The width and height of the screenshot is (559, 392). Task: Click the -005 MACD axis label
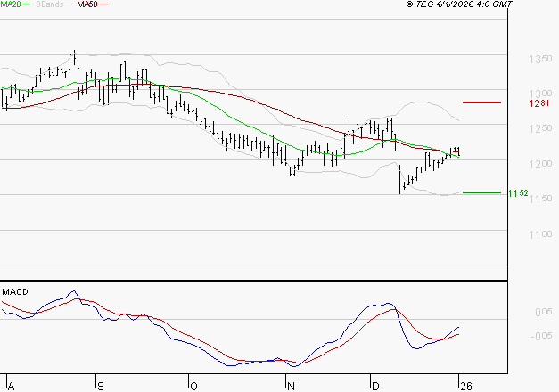pyautogui.click(x=541, y=336)
